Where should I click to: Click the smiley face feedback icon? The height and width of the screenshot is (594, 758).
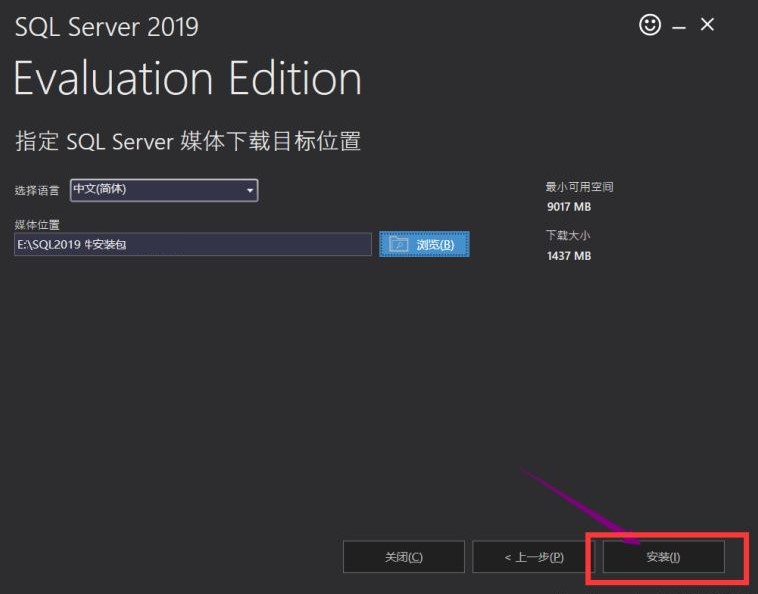coord(650,26)
